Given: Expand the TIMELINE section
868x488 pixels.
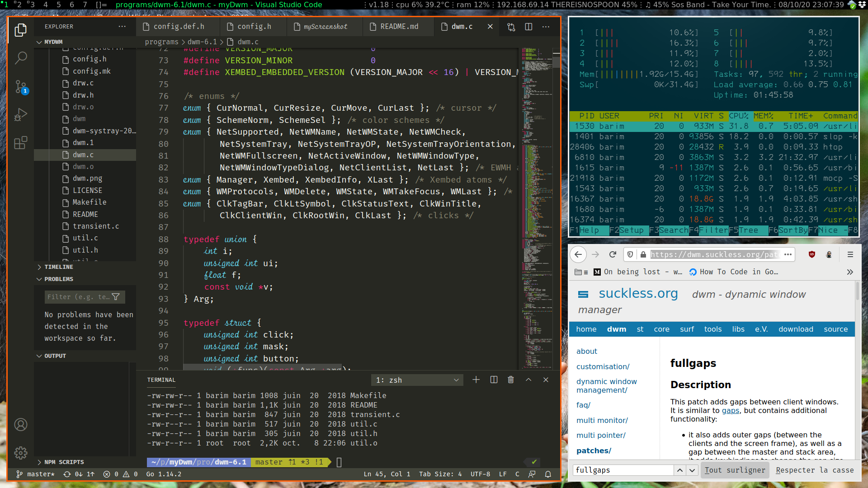Looking at the screenshot, I should point(58,267).
